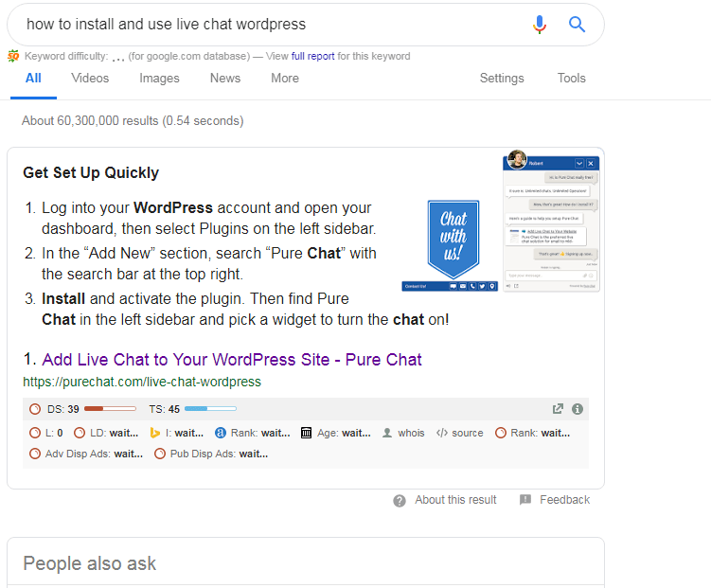Click the Get Set Up Quickly heading

click(91, 172)
